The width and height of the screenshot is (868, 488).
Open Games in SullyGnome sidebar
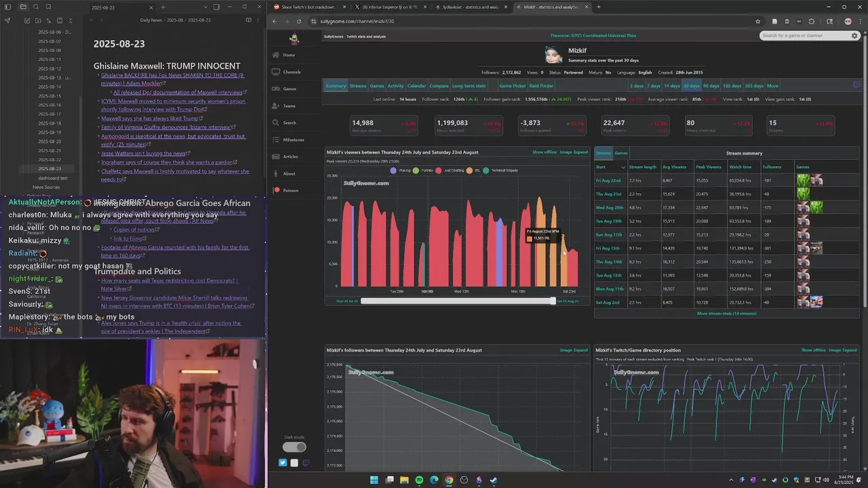point(290,89)
